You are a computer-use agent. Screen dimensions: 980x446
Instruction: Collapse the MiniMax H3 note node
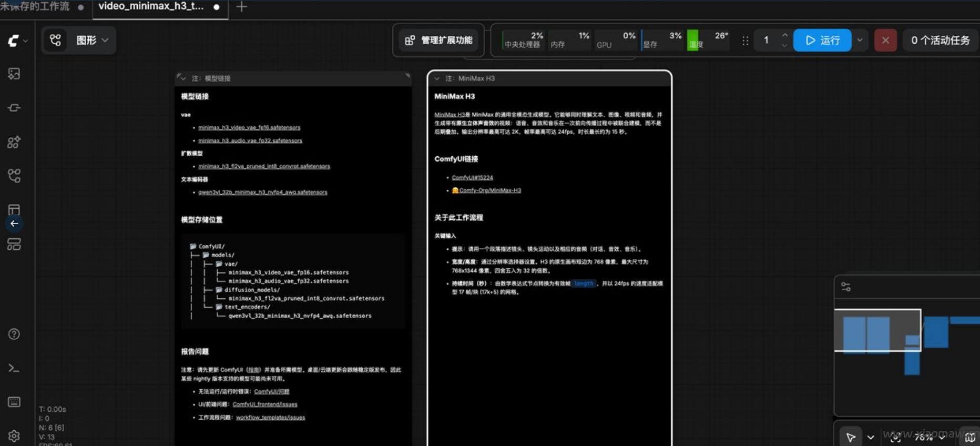[437, 78]
